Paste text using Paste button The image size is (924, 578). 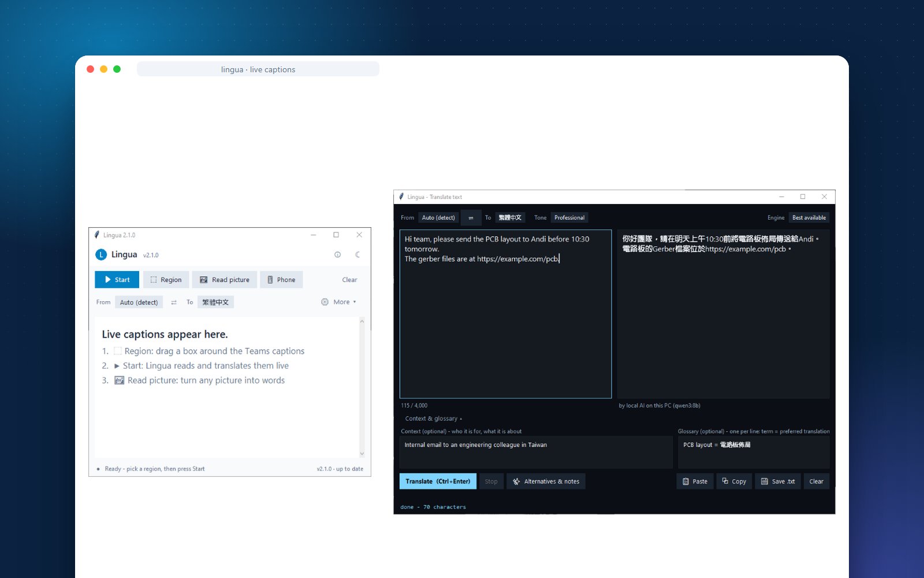pos(695,481)
